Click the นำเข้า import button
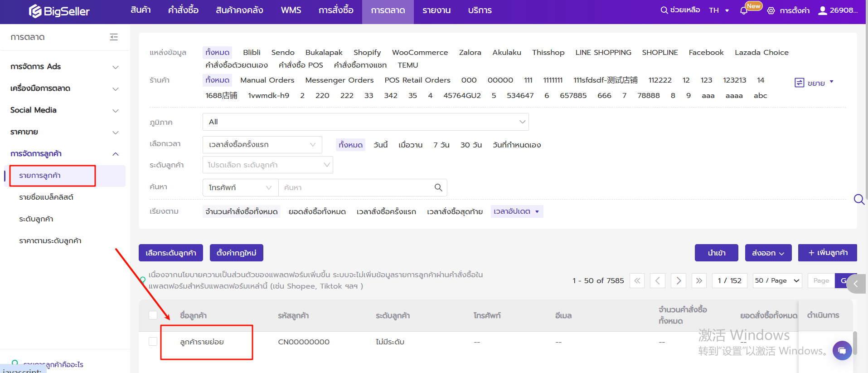 coord(716,253)
